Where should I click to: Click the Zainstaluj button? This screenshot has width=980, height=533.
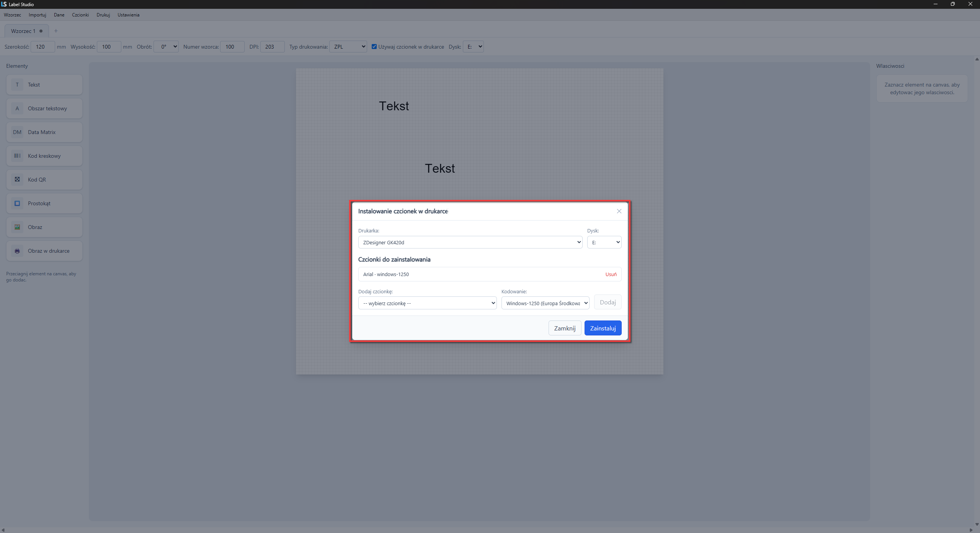pos(603,328)
